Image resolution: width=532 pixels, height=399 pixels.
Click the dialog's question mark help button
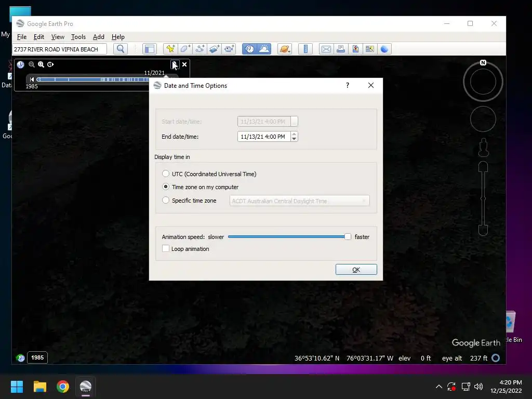(x=348, y=85)
